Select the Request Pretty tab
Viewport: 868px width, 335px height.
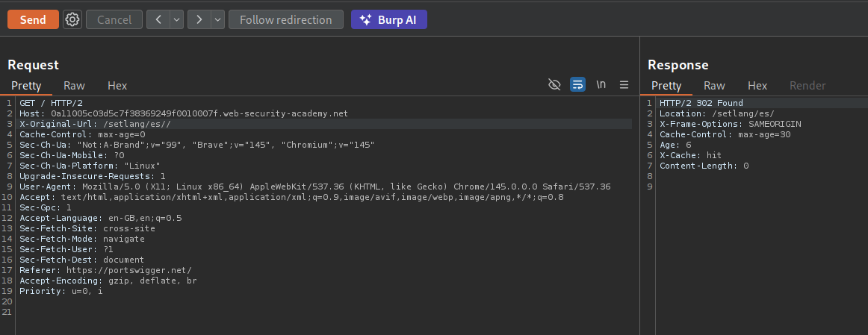point(26,86)
